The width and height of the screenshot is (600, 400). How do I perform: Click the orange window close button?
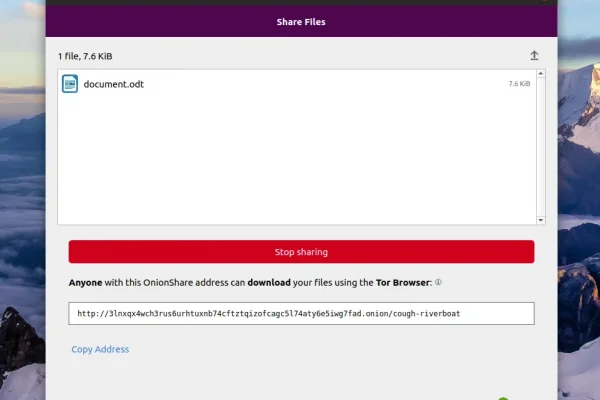tap(545, 1)
